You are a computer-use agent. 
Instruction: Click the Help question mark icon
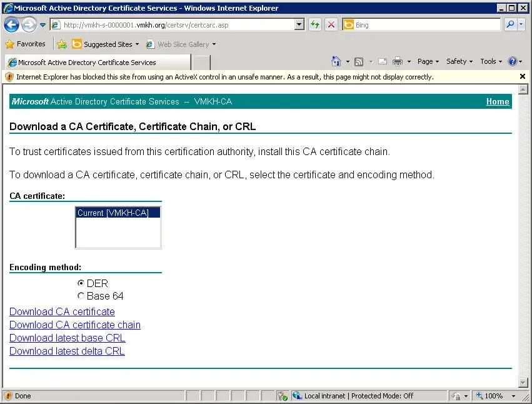click(512, 61)
